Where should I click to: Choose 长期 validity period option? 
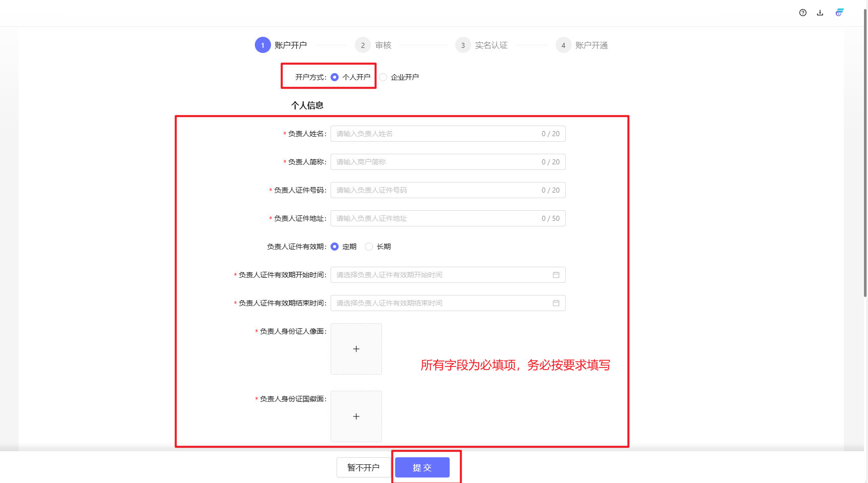369,247
